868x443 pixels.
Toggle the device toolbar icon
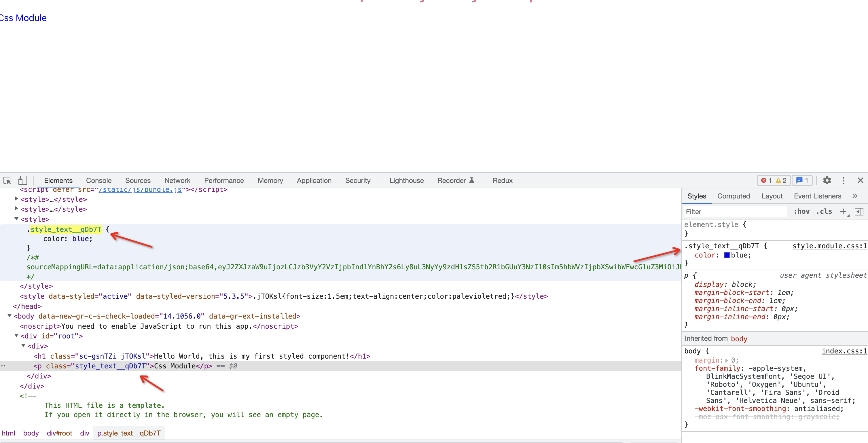[22, 181]
